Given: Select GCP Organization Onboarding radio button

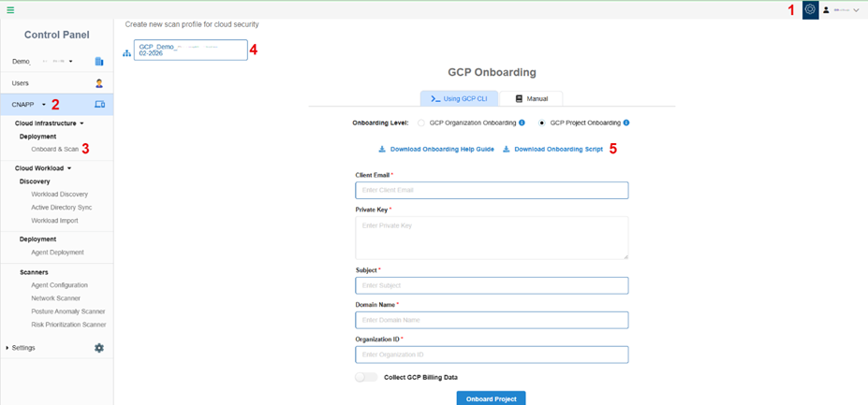Looking at the screenshot, I should pyautogui.click(x=421, y=123).
